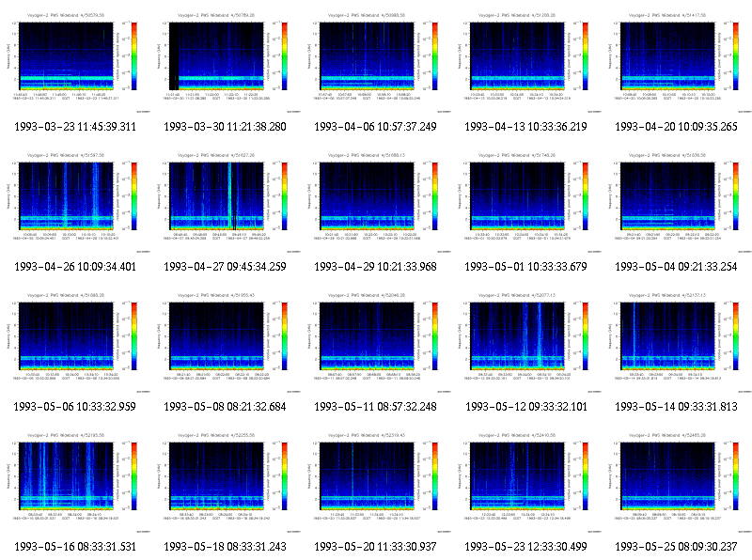This screenshot has height=560, width=752.
Task: Click the caption text 1993-04-20 10:09:35.265
Action: [676, 127]
